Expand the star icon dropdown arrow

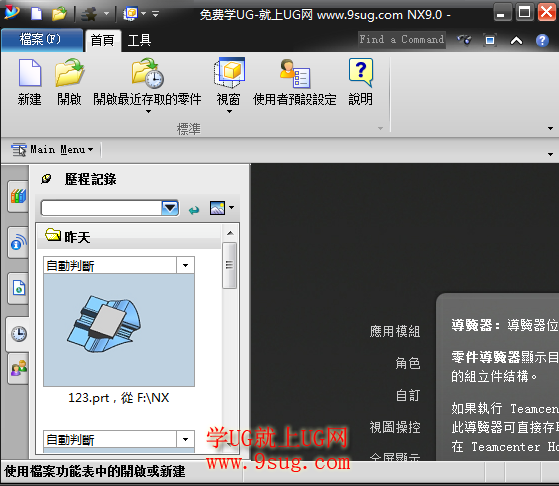pos(106,14)
